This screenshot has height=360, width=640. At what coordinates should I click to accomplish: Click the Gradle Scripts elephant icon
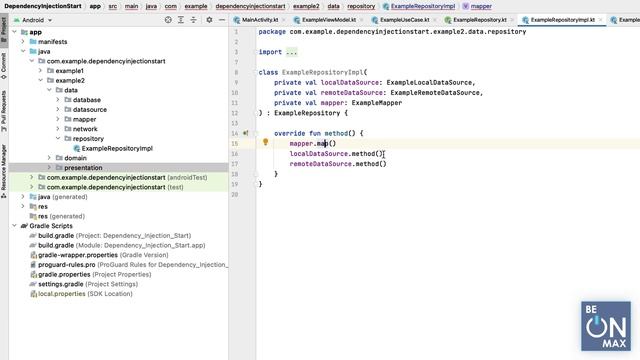(24, 226)
